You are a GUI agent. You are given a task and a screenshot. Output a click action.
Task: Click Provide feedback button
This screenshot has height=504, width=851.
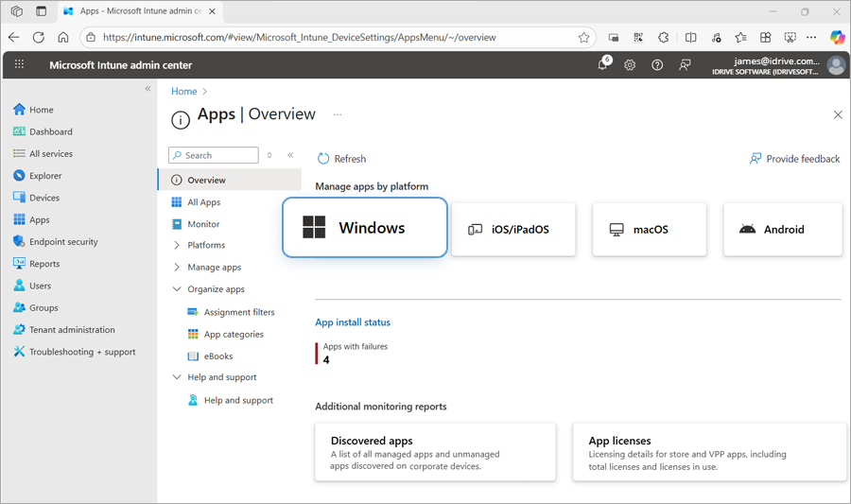pos(794,159)
